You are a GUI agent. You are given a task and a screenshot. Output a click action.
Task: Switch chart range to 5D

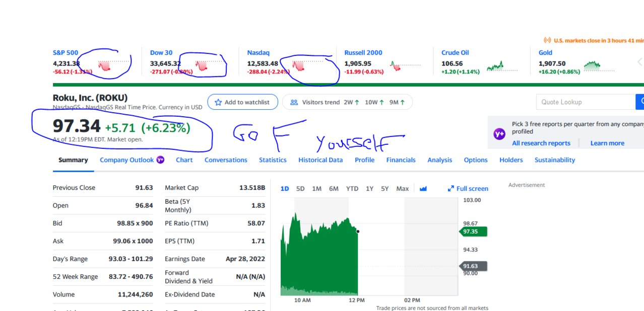(300, 189)
